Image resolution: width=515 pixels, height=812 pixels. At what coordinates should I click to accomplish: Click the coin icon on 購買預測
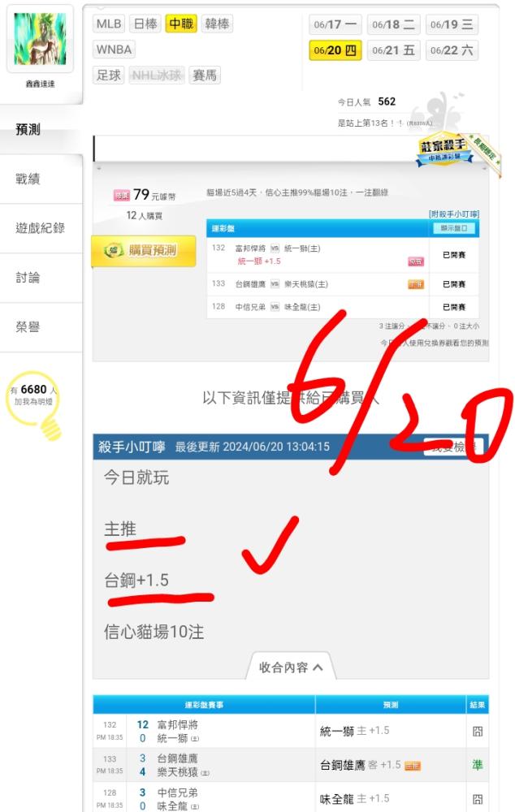pos(114,251)
